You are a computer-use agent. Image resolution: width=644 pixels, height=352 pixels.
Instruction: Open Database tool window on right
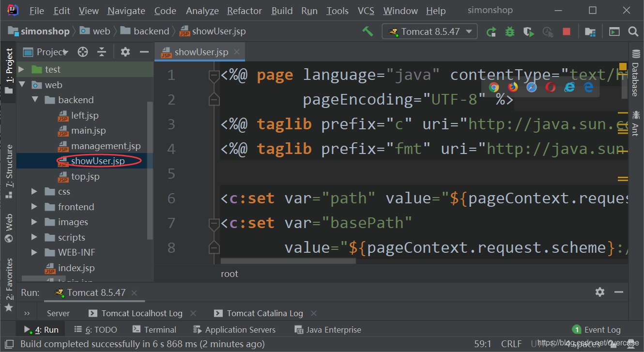[635, 73]
